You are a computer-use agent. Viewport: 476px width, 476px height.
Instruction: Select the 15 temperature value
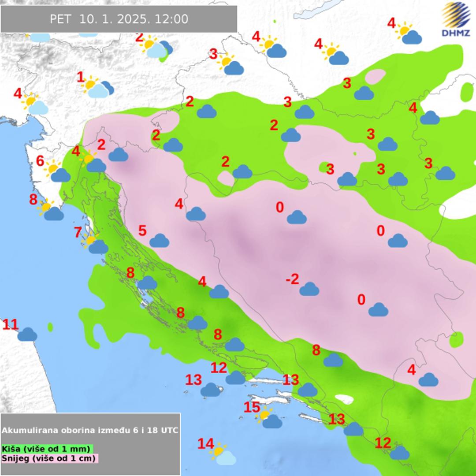pyautogui.click(x=252, y=408)
